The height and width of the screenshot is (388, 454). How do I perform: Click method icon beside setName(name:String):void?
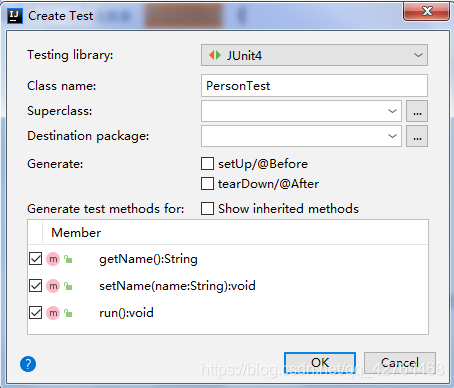(53, 286)
